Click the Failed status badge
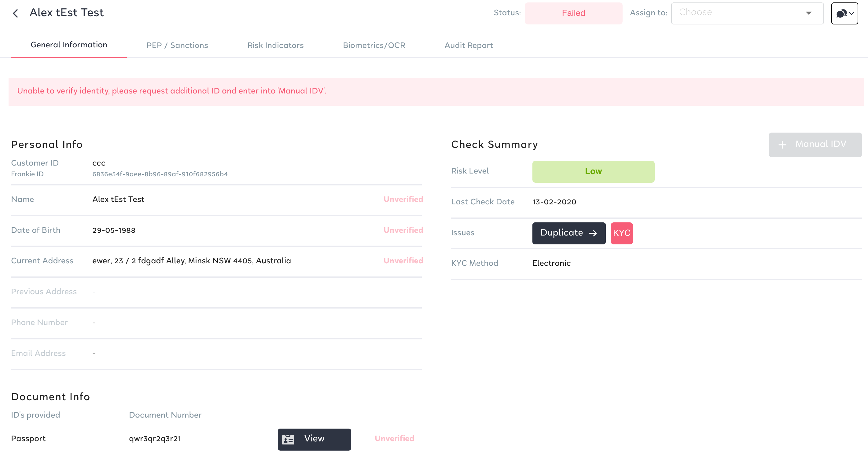The width and height of the screenshot is (868, 457). point(573,13)
